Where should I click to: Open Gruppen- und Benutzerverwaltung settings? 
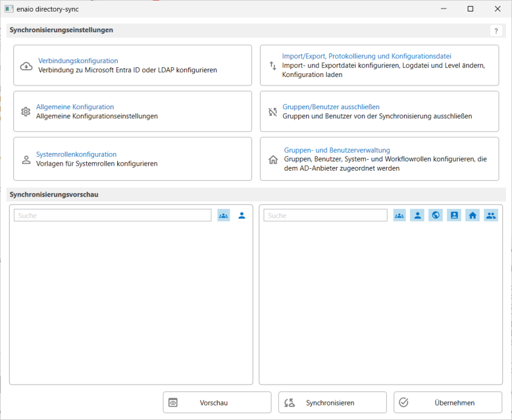[379, 159]
